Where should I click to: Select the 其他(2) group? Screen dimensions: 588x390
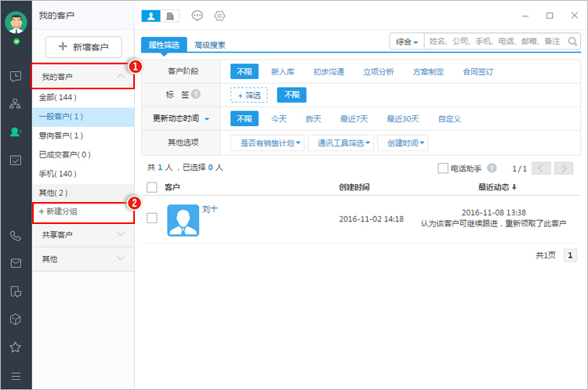point(83,193)
